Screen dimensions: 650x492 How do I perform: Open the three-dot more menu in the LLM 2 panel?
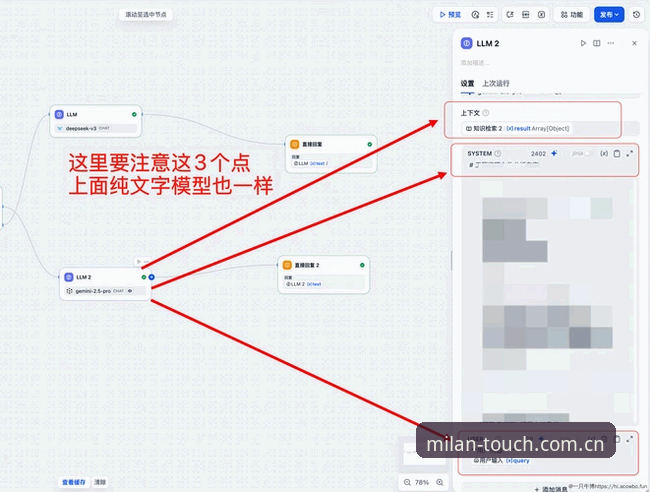(611, 43)
